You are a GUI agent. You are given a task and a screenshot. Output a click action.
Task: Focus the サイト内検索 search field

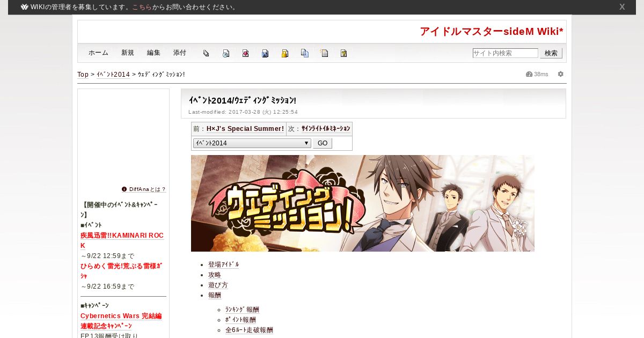[505, 53]
